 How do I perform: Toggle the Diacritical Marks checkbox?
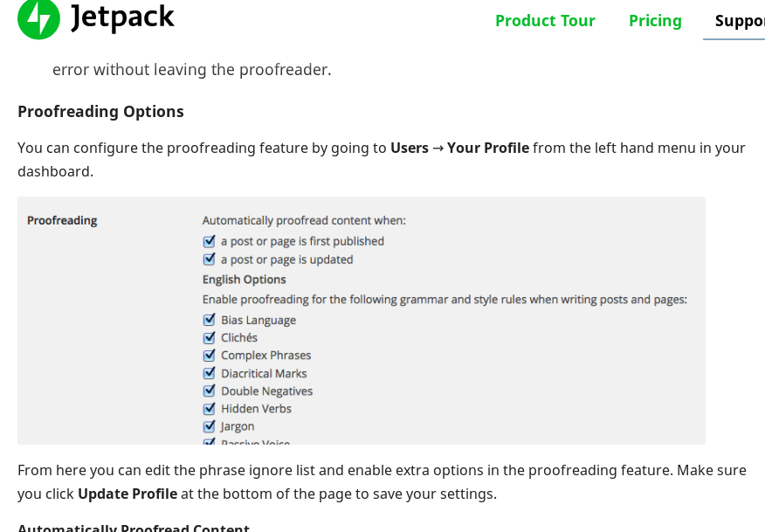point(209,373)
